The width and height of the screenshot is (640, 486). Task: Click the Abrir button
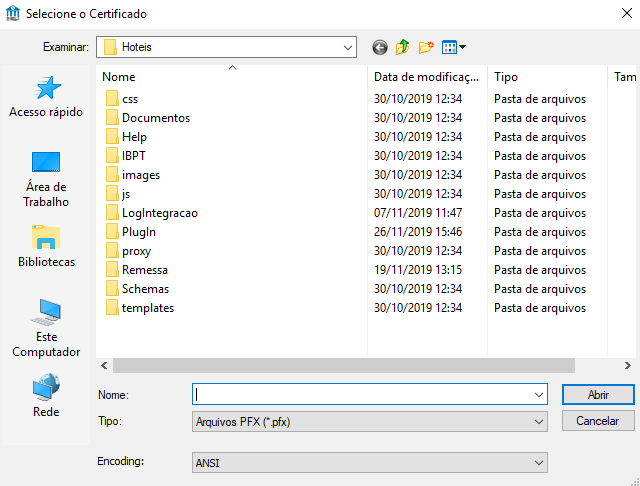(598, 395)
